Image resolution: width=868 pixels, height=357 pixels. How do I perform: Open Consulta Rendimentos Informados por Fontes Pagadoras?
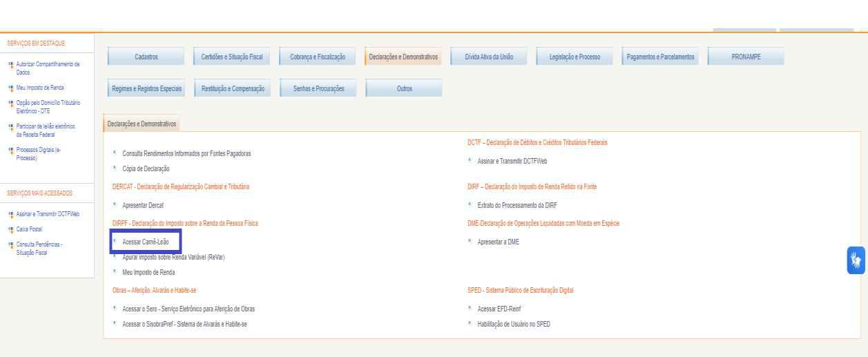click(186, 153)
